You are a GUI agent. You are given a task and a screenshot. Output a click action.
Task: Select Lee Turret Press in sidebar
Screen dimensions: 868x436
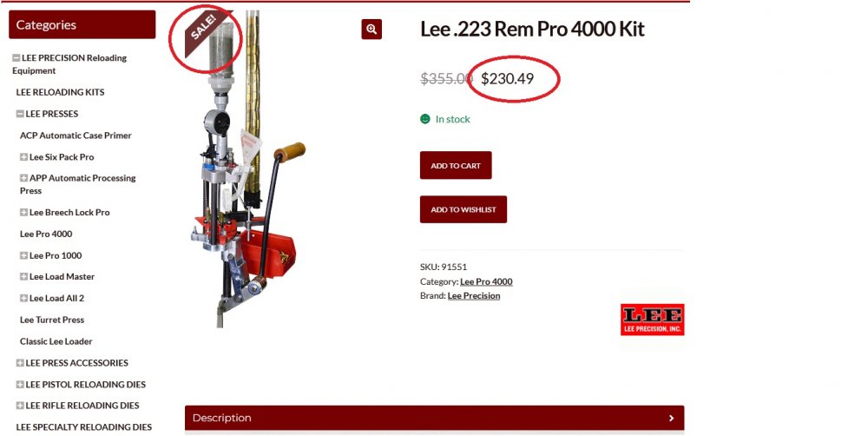[52, 320]
